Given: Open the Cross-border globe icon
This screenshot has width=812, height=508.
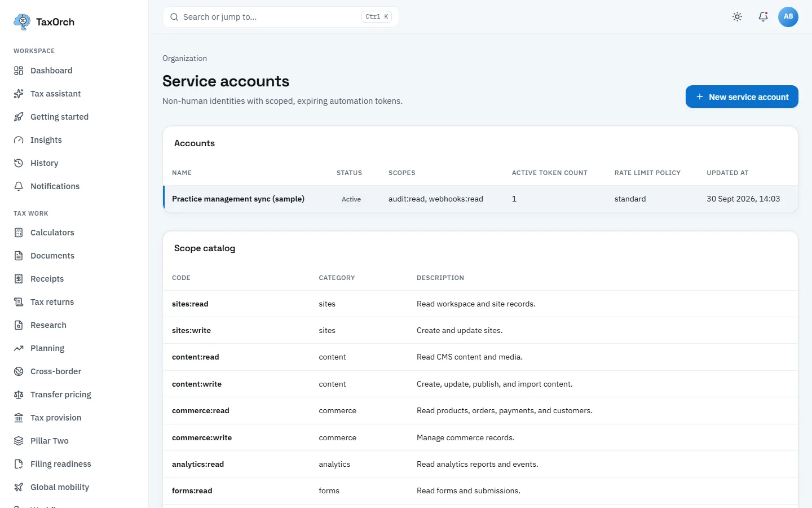Looking at the screenshot, I should pyautogui.click(x=19, y=371).
